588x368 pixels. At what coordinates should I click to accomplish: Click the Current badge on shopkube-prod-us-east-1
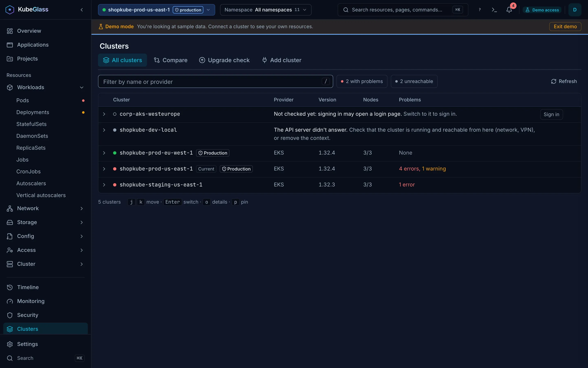(206, 169)
